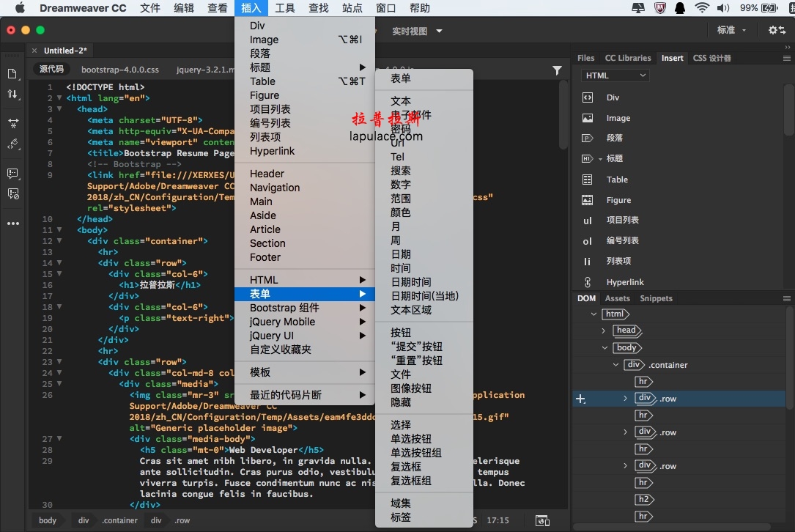The width and height of the screenshot is (795, 532).
Task: Expand the head node in DOM tree
Action: coord(603,330)
